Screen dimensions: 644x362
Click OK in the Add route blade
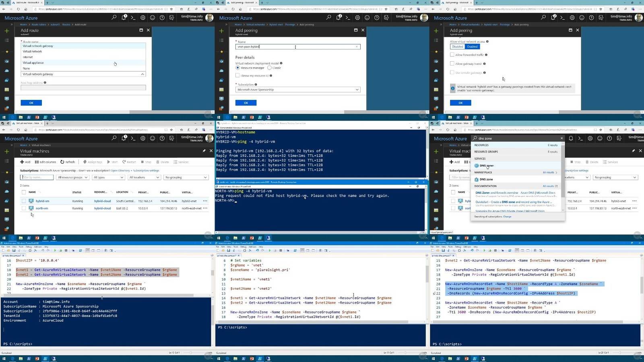pyautogui.click(x=31, y=103)
